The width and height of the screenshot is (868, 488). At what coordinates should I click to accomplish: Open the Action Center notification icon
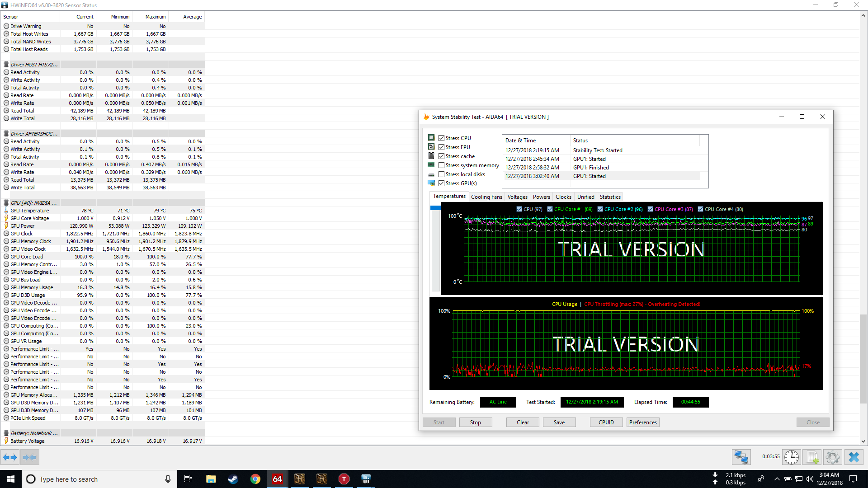853,479
